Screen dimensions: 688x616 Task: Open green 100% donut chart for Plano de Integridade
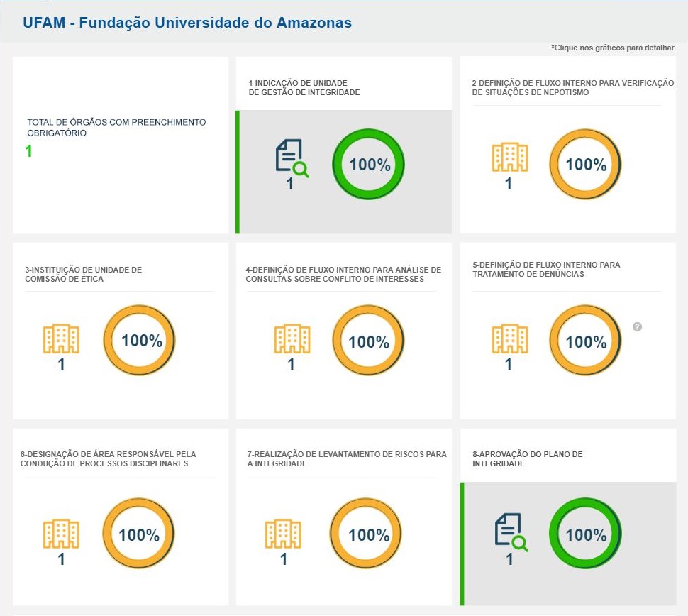585,533
